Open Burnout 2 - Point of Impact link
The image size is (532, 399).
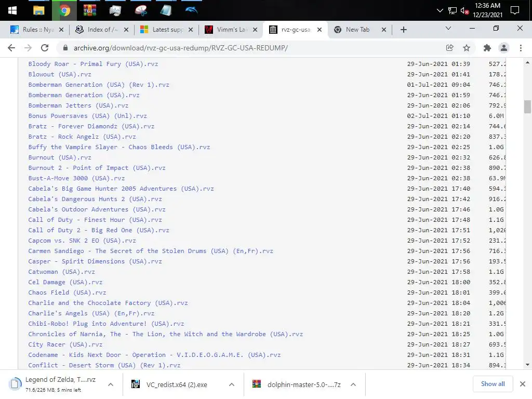click(x=97, y=168)
